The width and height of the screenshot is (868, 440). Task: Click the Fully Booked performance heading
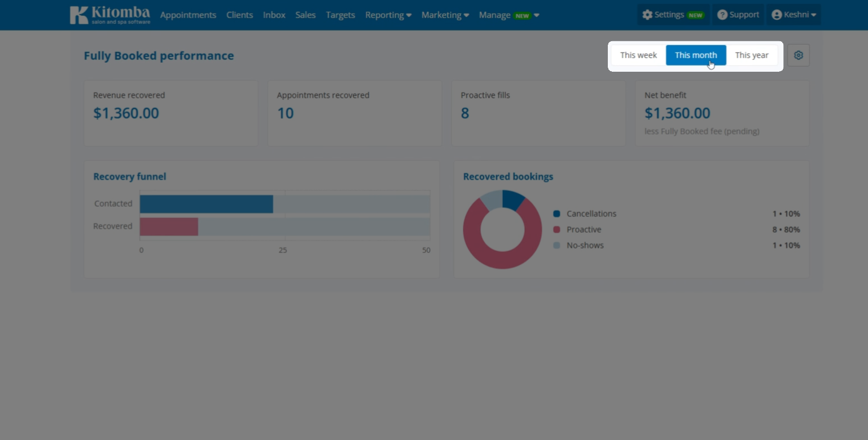(159, 56)
